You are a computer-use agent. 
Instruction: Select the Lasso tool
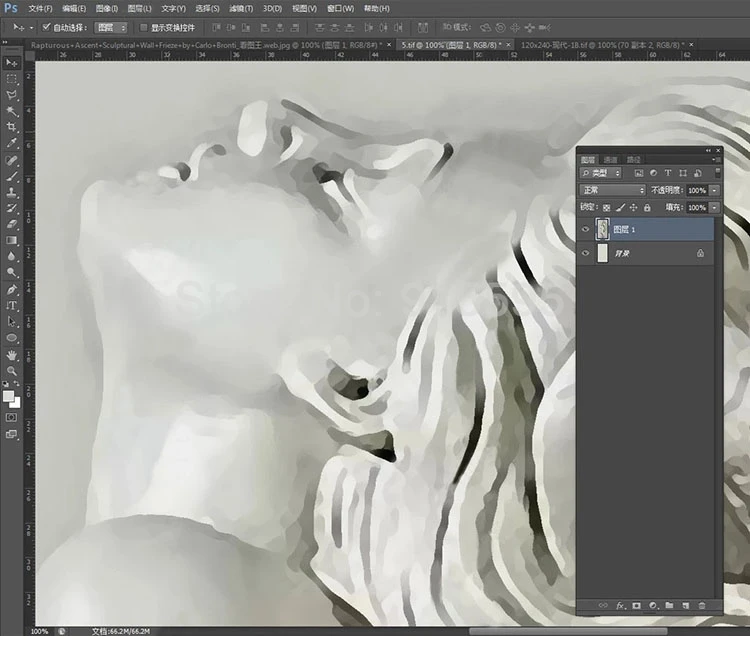[12, 94]
